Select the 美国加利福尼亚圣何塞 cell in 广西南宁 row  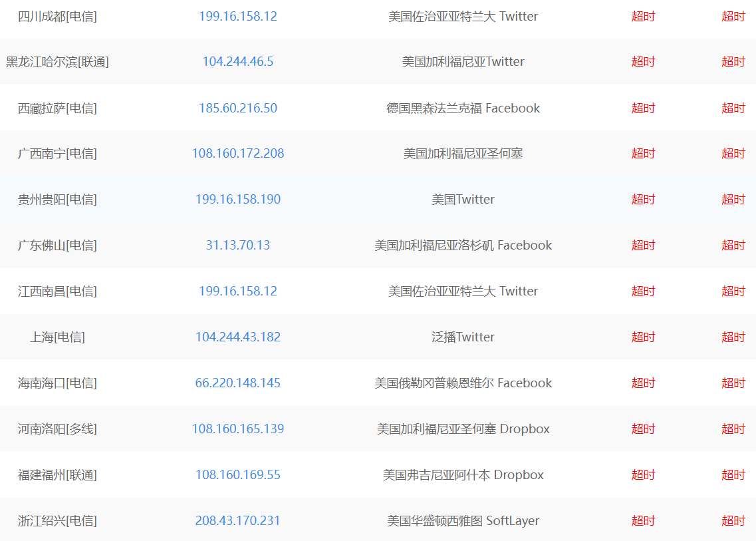point(463,154)
